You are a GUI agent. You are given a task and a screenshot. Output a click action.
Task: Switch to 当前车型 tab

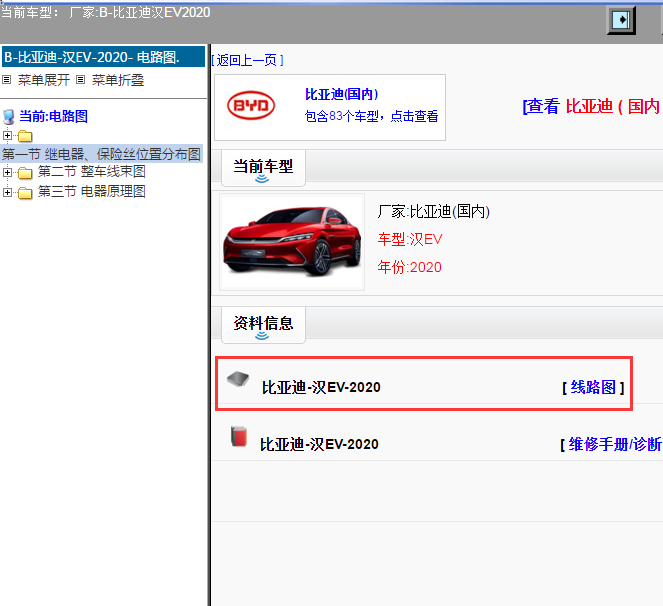pyautogui.click(x=263, y=168)
